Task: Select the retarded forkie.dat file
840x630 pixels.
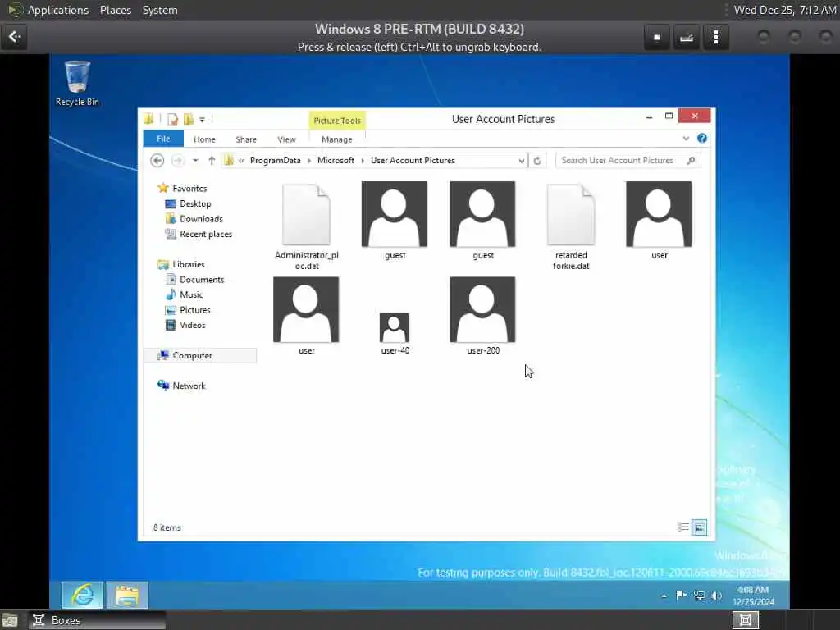Action: click(x=571, y=226)
